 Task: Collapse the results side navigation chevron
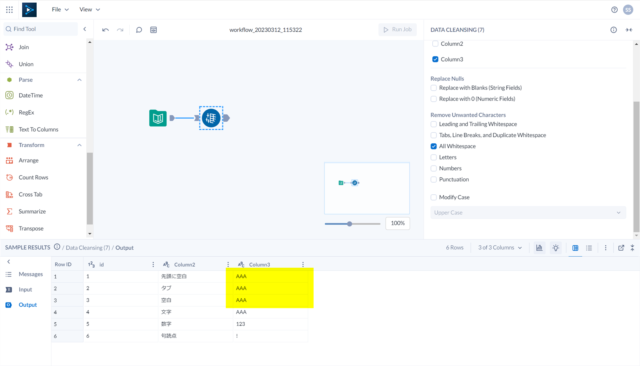tap(9, 262)
